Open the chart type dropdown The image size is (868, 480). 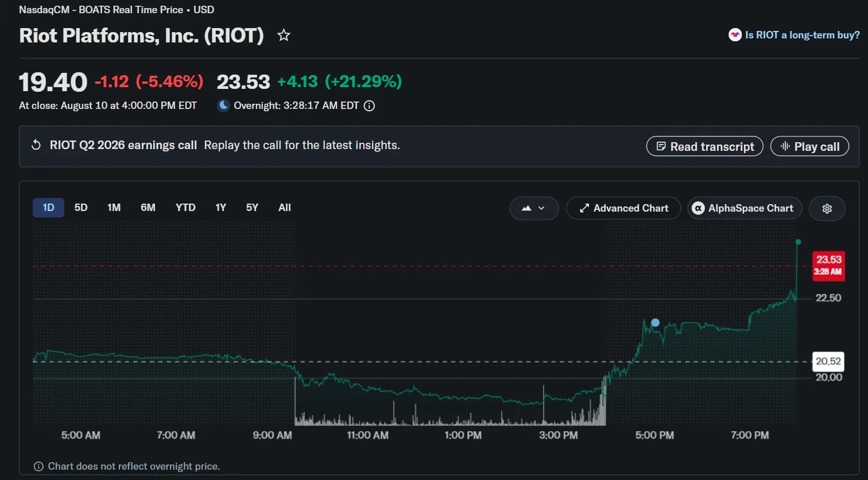[534, 208]
